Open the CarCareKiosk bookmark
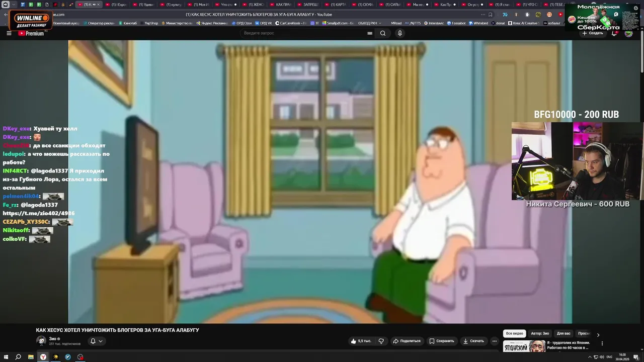 point(291,23)
